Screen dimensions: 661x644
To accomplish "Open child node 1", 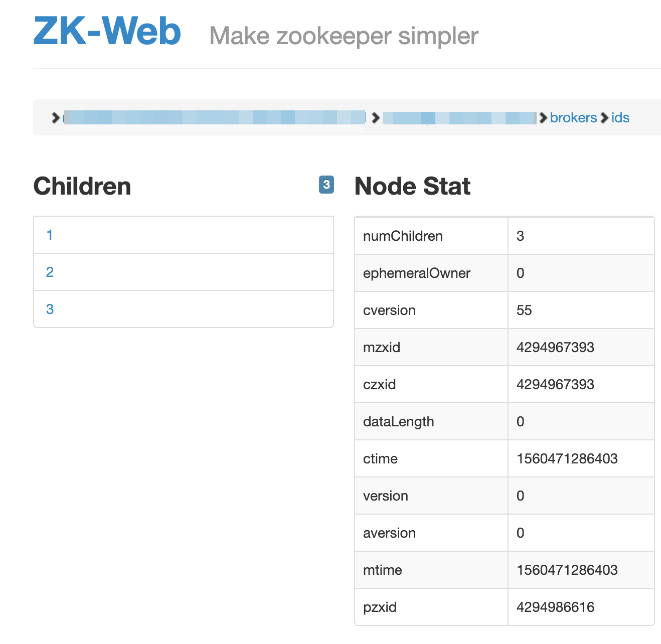I will 49,235.
